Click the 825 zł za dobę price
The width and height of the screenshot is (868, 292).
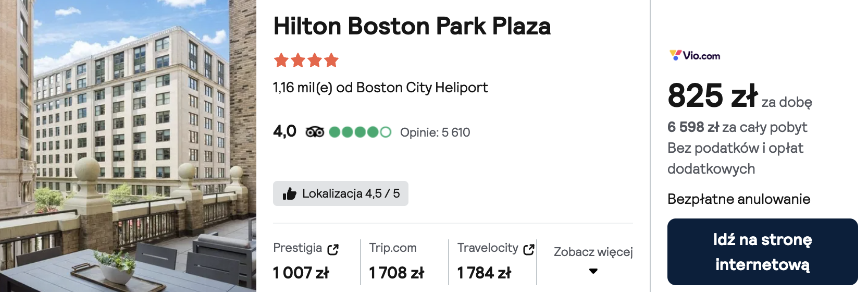pos(740,96)
